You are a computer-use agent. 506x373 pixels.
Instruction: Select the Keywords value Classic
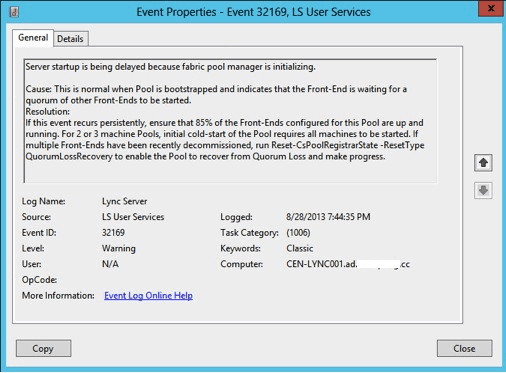(300, 249)
